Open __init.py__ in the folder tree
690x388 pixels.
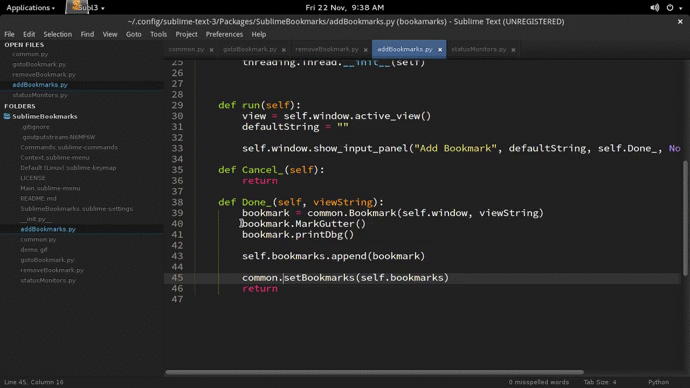point(36,219)
